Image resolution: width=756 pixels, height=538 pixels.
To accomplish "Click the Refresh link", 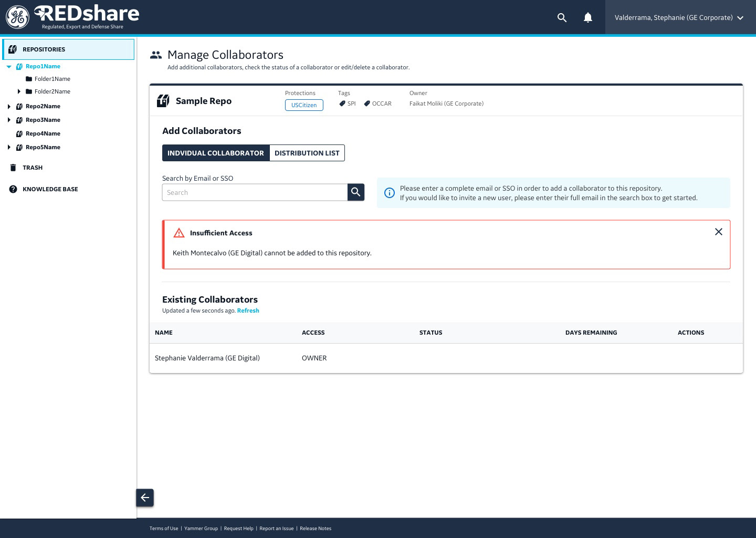I will pyautogui.click(x=248, y=311).
